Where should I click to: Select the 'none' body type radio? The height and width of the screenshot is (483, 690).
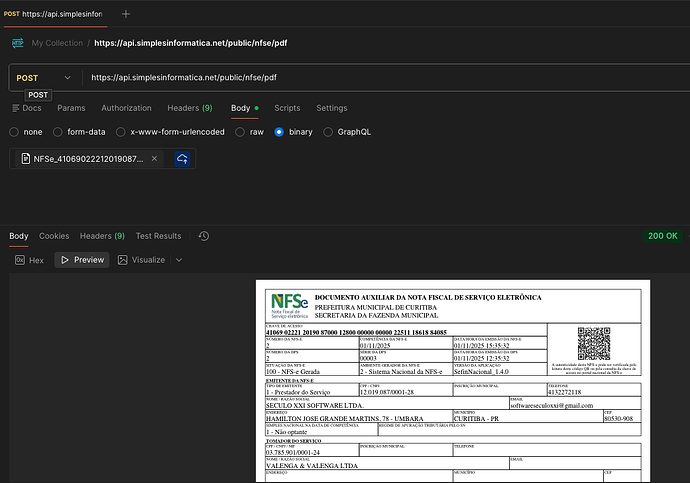tap(14, 131)
